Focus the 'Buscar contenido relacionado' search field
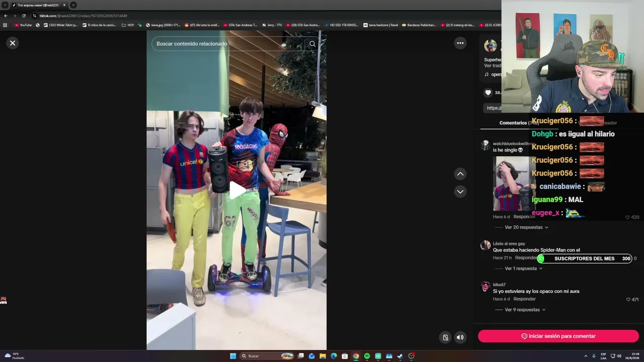The width and height of the screenshot is (644, 362). [x=229, y=44]
